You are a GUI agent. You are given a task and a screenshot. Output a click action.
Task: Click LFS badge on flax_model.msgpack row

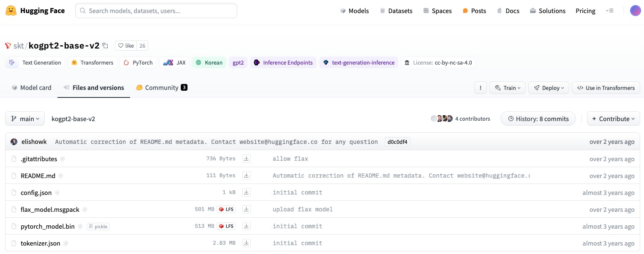pyautogui.click(x=226, y=209)
